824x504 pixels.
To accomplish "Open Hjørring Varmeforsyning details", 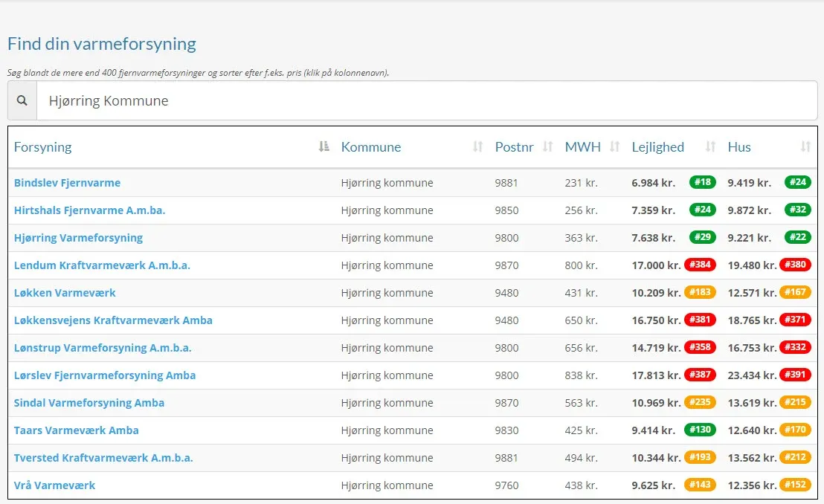I will click(x=78, y=238).
